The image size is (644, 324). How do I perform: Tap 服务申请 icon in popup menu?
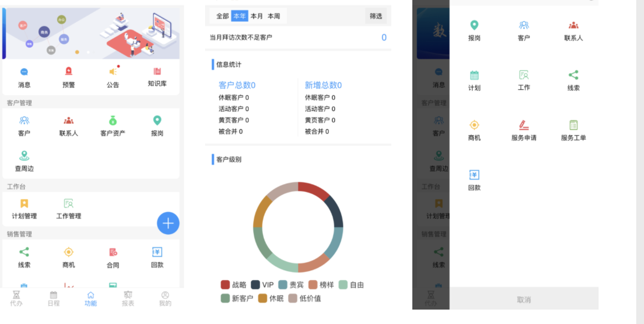(524, 125)
